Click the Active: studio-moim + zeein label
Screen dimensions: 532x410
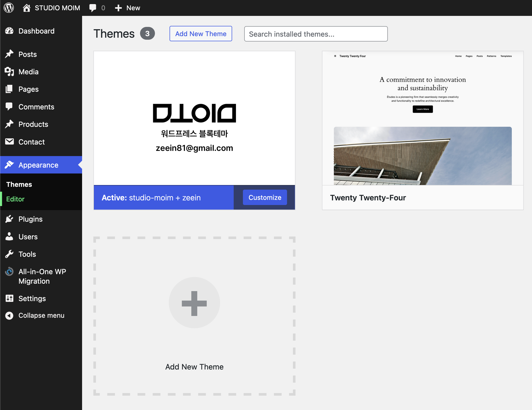pos(151,198)
